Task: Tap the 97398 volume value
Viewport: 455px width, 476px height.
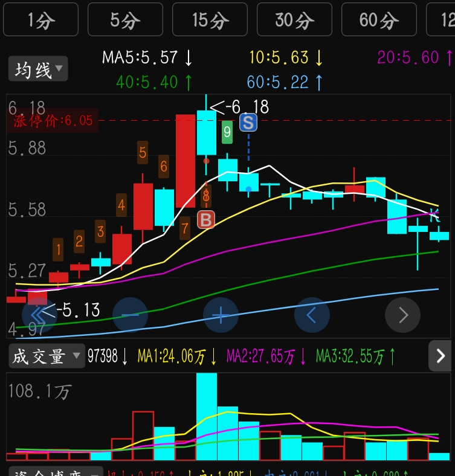Action: point(107,356)
